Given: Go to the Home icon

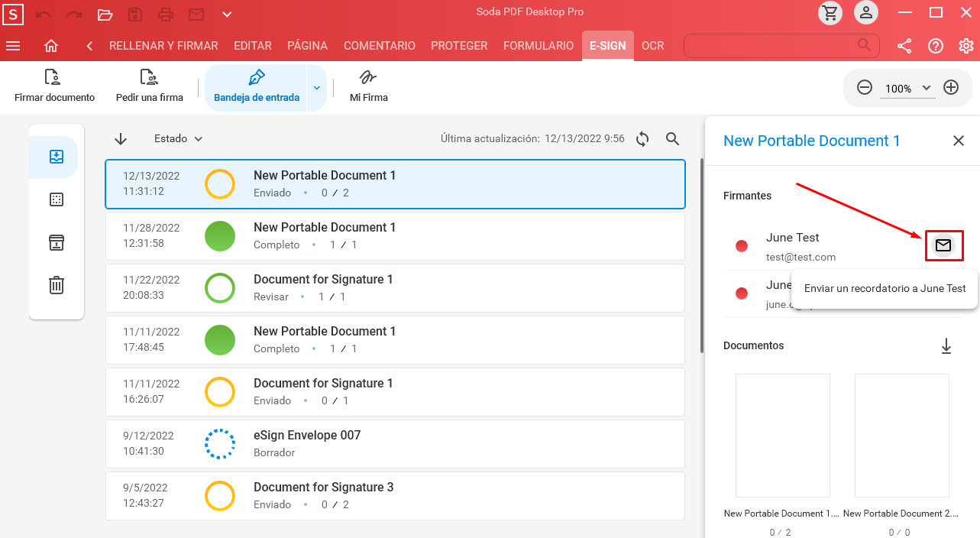Looking at the screenshot, I should coord(51,46).
